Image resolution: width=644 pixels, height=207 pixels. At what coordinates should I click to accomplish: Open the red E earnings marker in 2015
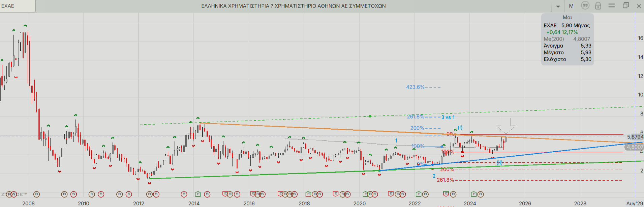click(225, 194)
